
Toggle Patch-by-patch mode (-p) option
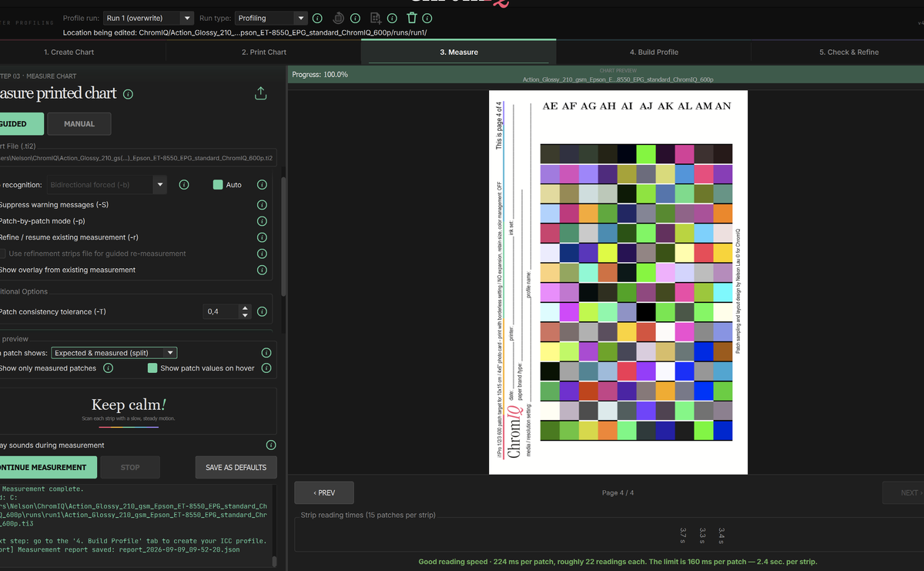pos(42,221)
